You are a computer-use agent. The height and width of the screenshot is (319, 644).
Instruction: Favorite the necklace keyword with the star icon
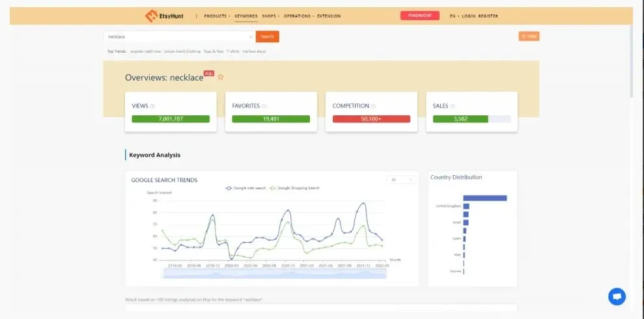tap(221, 77)
